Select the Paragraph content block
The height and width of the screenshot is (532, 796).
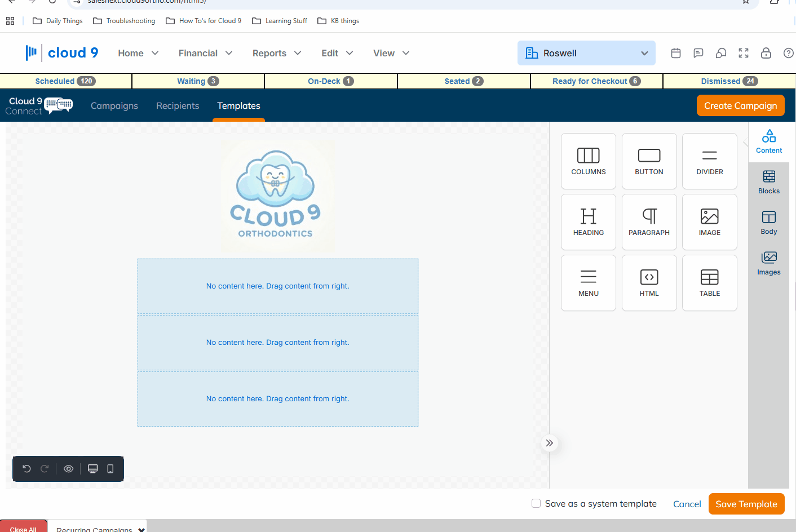tap(649, 222)
